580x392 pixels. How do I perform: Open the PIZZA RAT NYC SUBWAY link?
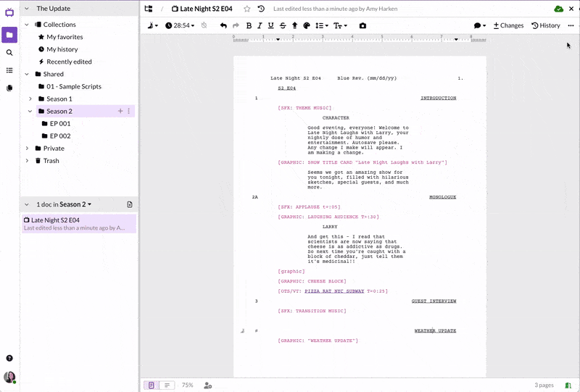[x=334, y=291]
